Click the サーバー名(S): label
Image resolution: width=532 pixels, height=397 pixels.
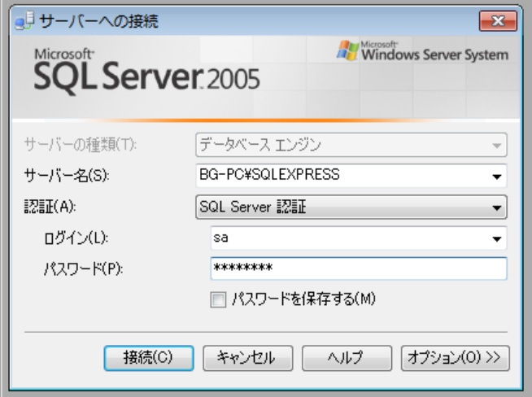click(x=67, y=176)
